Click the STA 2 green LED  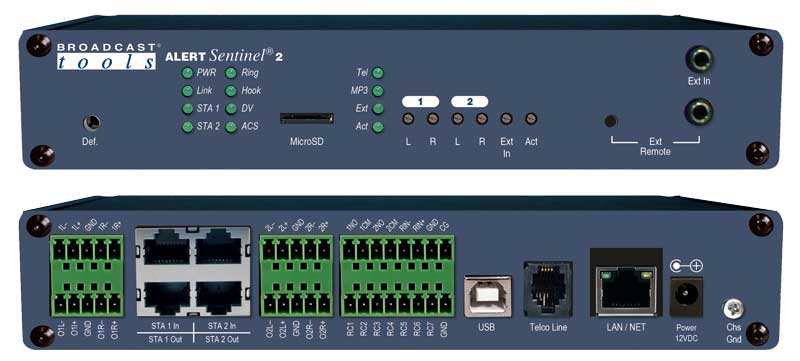[188, 127]
